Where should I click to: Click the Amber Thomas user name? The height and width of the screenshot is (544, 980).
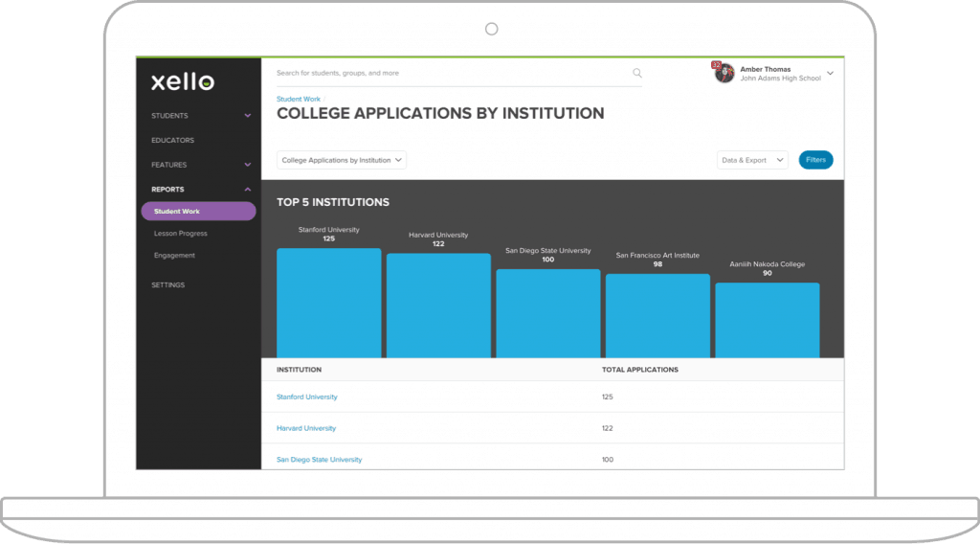[765, 69]
